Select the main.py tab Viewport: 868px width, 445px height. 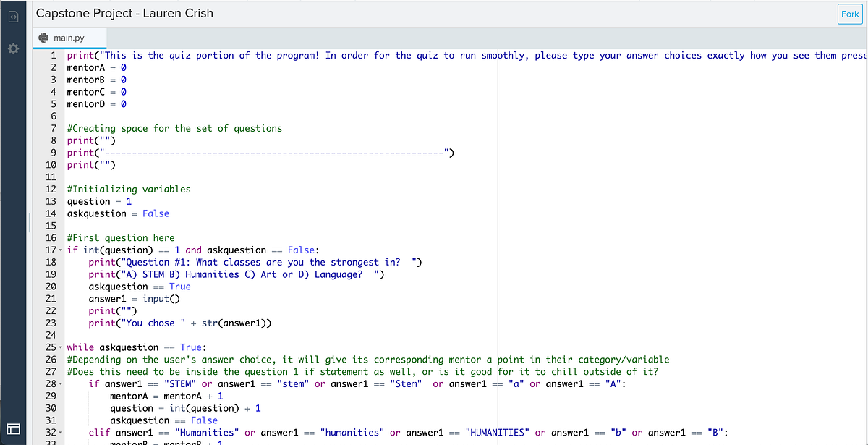(68, 38)
